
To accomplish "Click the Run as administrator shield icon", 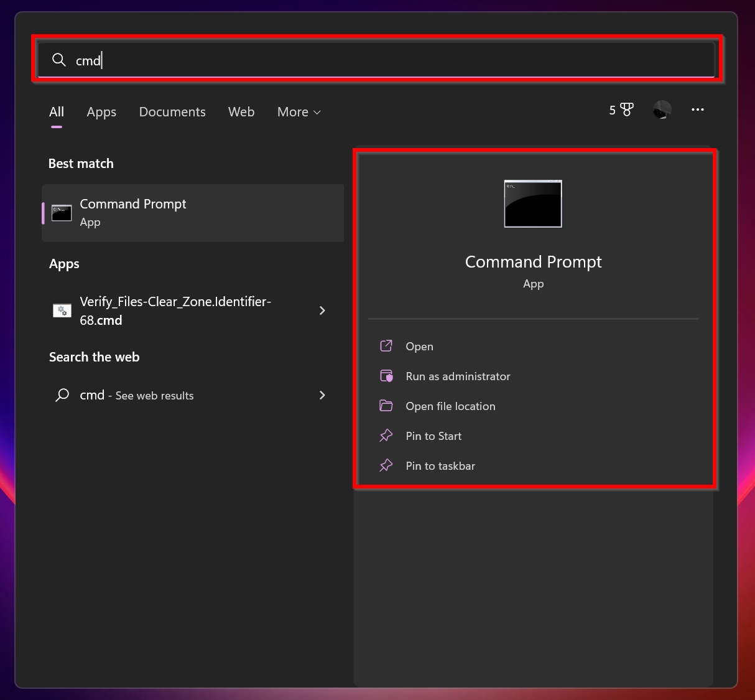I will [x=386, y=376].
